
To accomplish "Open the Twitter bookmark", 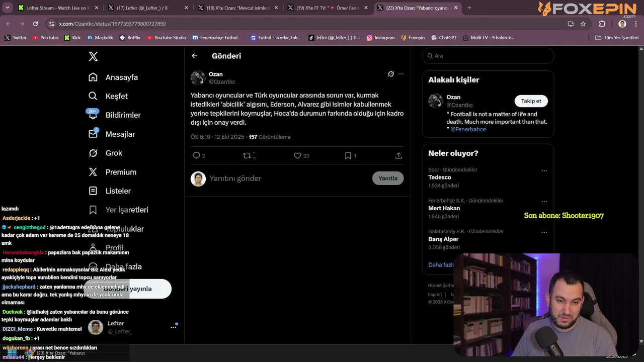I will (16, 38).
